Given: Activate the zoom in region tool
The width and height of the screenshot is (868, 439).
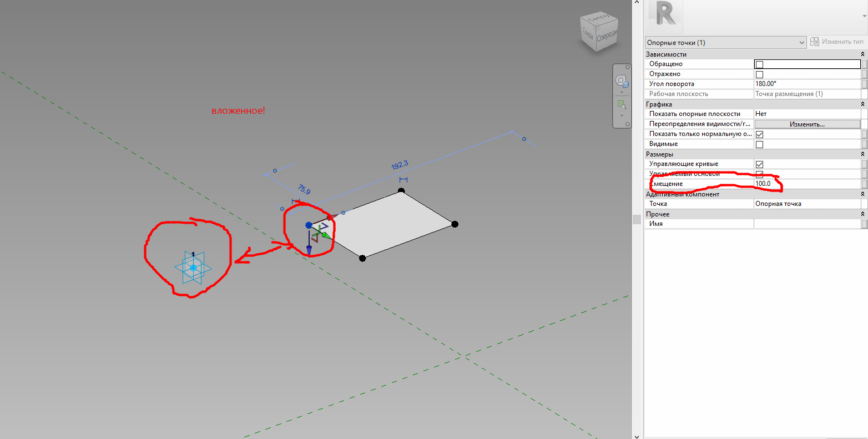Looking at the screenshot, I should (x=622, y=104).
